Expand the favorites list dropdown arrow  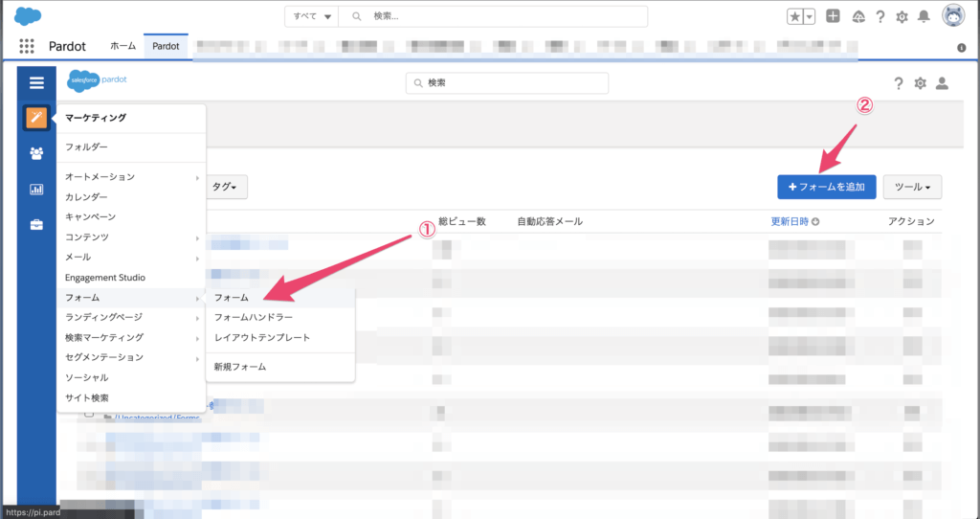pyautogui.click(x=810, y=17)
